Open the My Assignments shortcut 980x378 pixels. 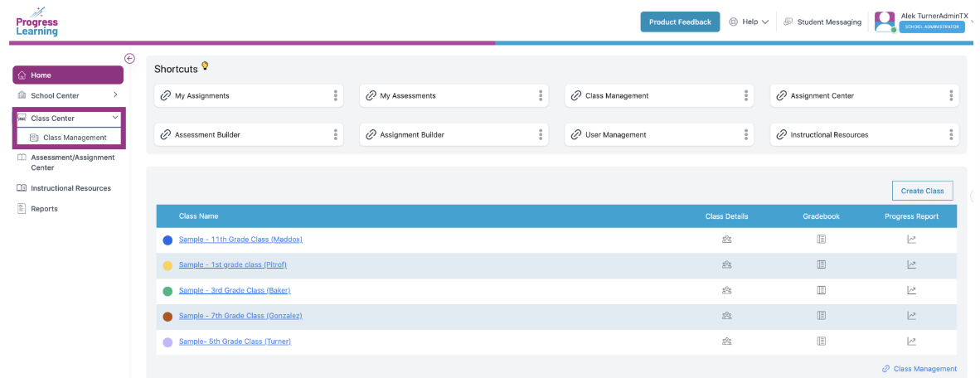click(249, 95)
